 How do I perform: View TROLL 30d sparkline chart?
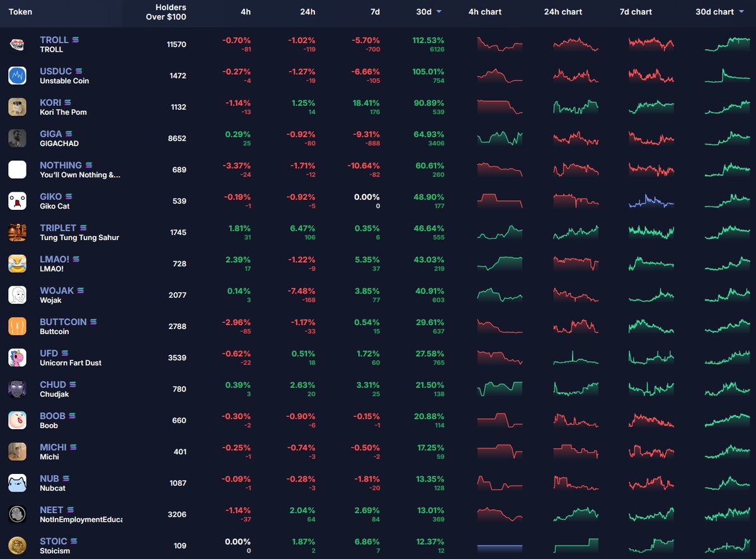[x=727, y=44]
